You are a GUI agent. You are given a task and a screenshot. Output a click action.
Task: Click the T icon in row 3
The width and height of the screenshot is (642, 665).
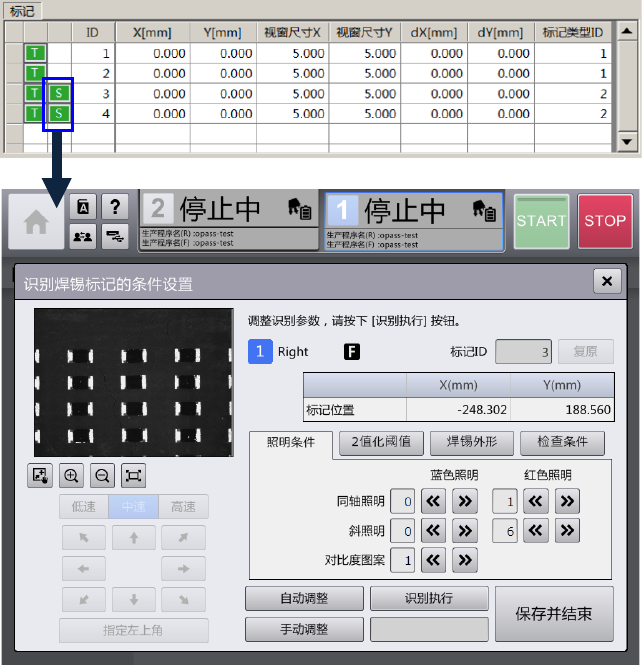[35, 93]
